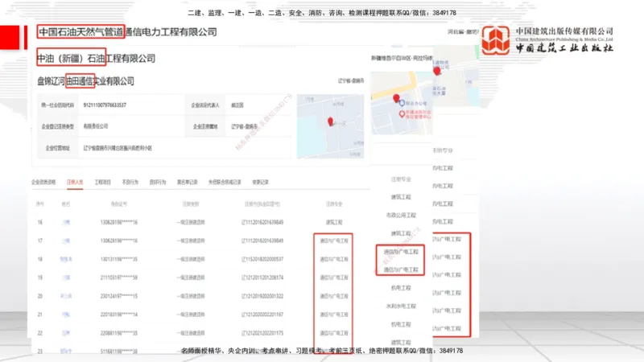Open the 失信联合惩戒记录 tab
The image size is (644, 362).
tap(225, 182)
